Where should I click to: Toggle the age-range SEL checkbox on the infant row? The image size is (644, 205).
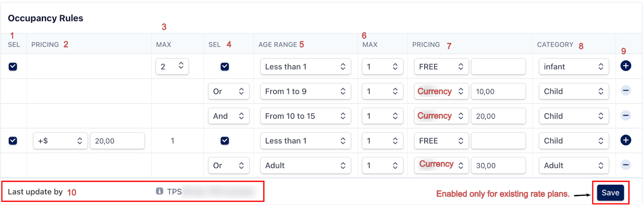[225, 66]
